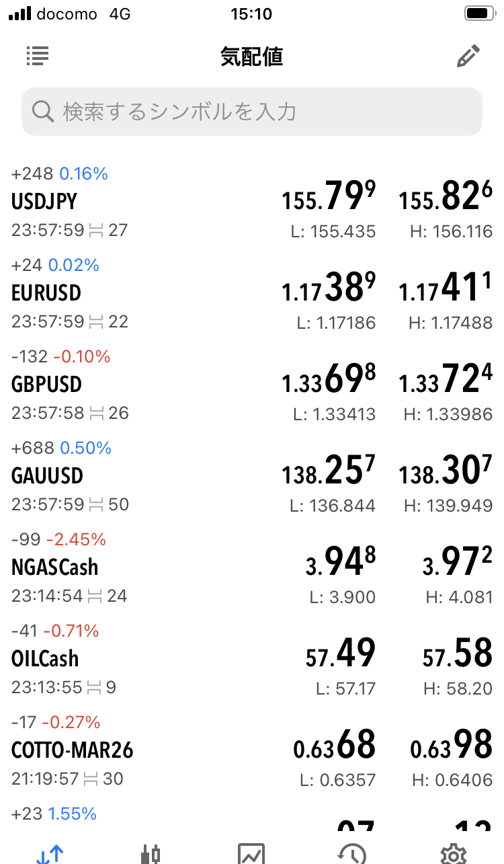Tap the pencil edit icon
The height and width of the screenshot is (864, 504).
(x=468, y=56)
